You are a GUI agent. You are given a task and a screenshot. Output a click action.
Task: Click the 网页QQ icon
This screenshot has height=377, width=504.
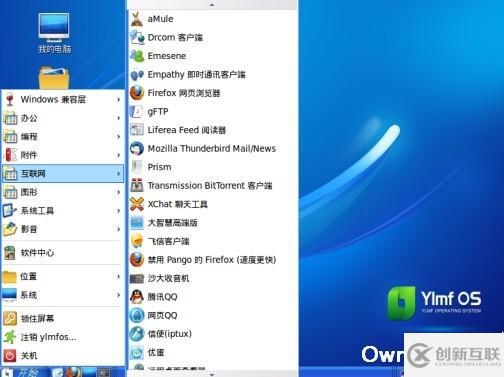click(x=137, y=315)
